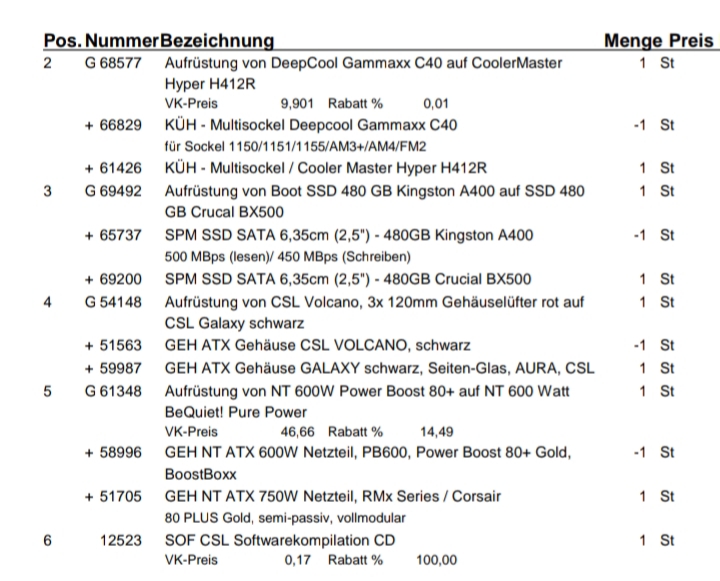Click '80 PLUS Gold, semi-passiv, vollmodular'

(285, 518)
